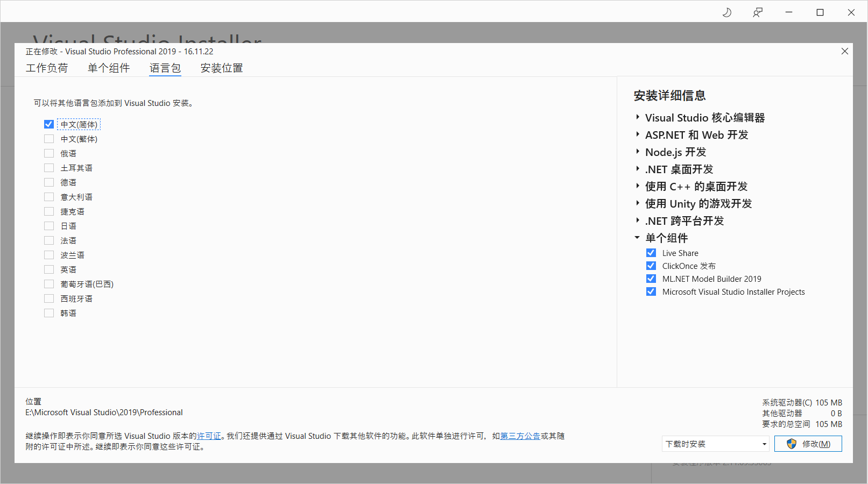Screen dimensions: 868x484
Task: Expand ASP.NET 和 Web 开发 details
Action: [638, 134]
